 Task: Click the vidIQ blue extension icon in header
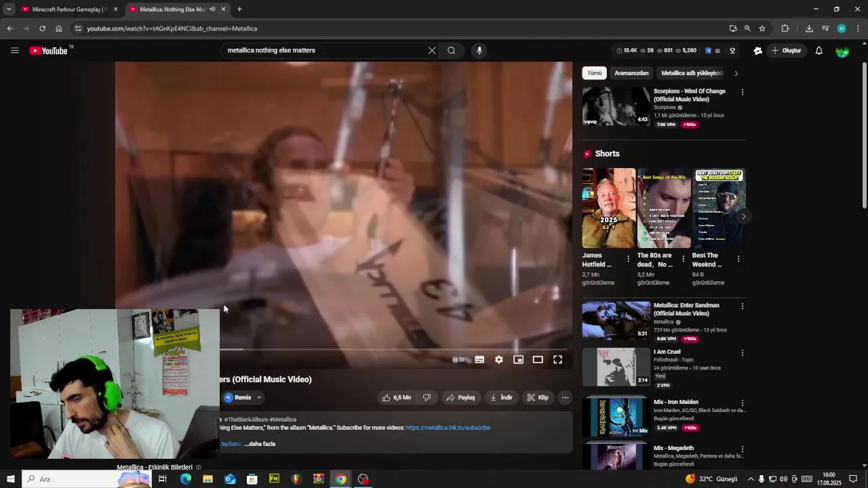[x=709, y=51]
